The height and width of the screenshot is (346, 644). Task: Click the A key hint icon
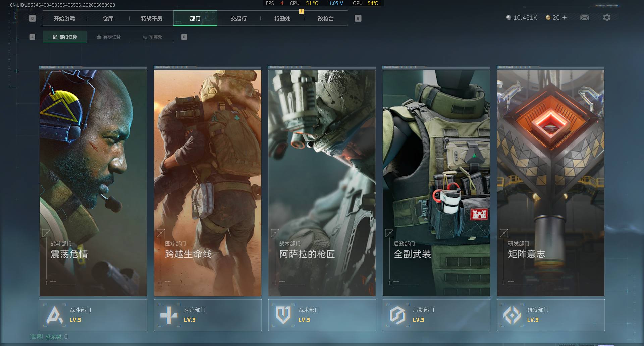coord(32,37)
